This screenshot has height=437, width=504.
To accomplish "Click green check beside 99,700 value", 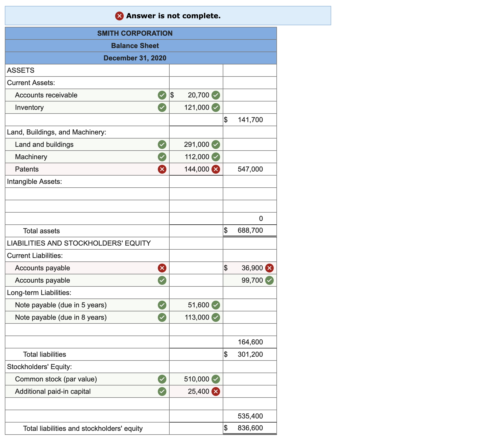I will [x=269, y=280].
